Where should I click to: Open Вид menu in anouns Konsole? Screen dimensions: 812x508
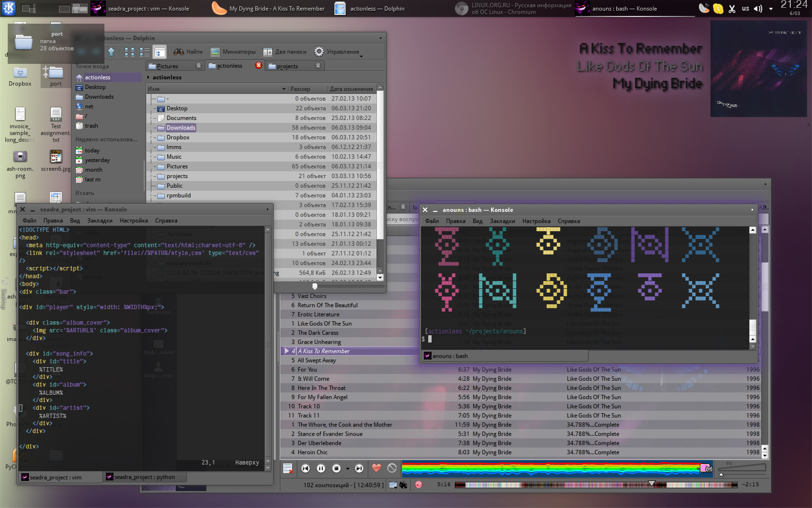tap(478, 221)
